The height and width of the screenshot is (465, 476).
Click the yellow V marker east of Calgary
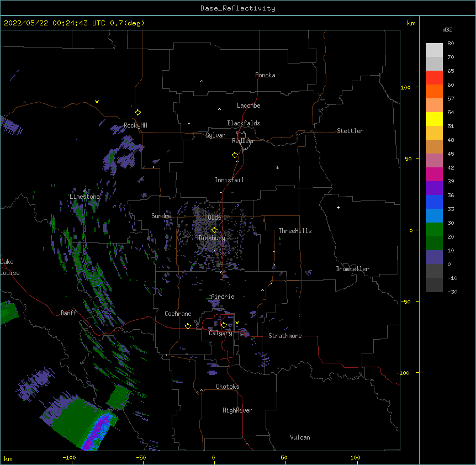pos(237,323)
